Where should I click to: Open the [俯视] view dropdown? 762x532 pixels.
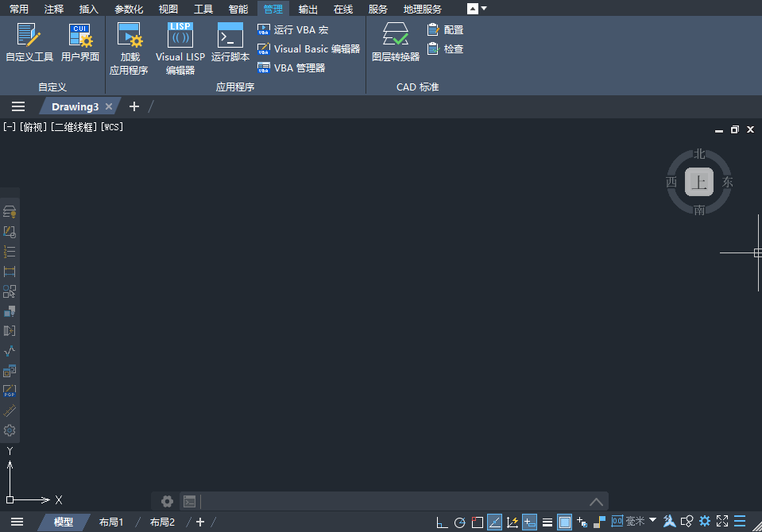click(x=33, y=127)
